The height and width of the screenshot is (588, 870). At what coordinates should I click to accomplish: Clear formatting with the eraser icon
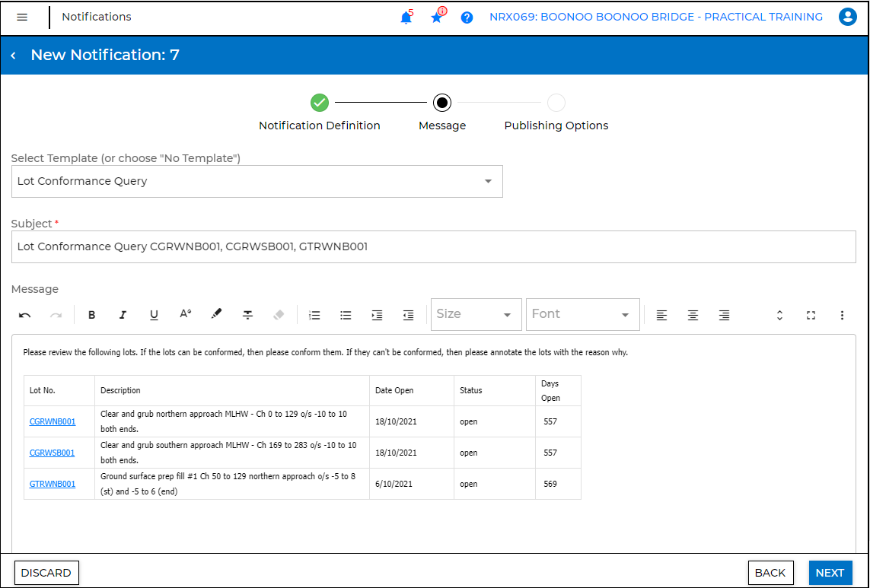[x=279, y=315]
